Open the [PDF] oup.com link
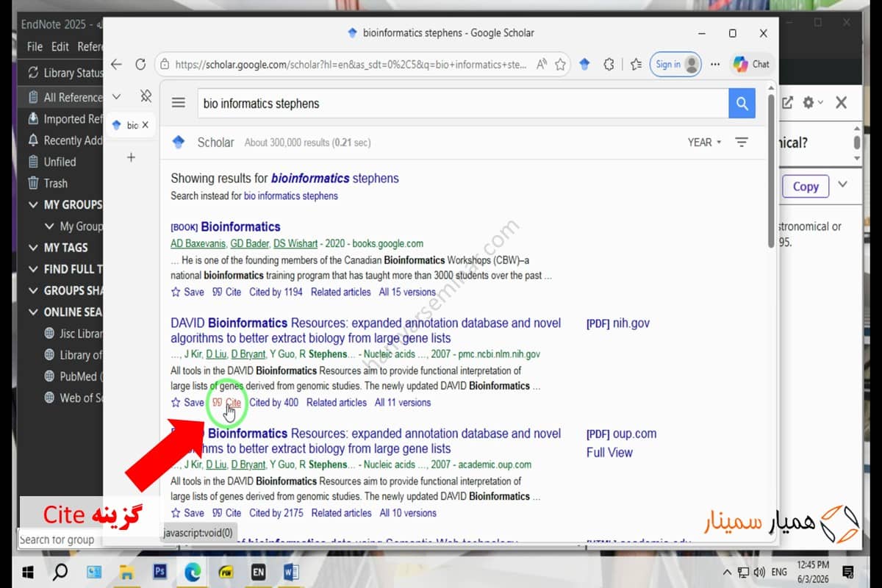 (x=621, y=434)
